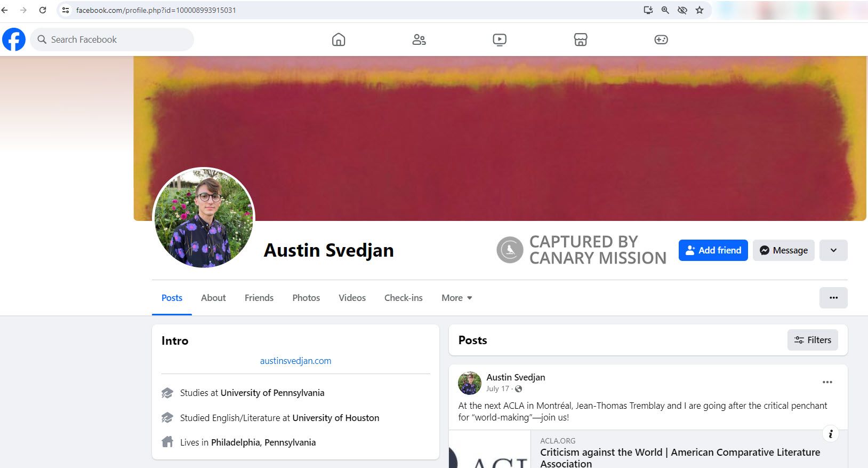Image resolution: width=868 pixels, height=468 pixels.
Task: Switch to the Photos tab
Action: (306, 298)
